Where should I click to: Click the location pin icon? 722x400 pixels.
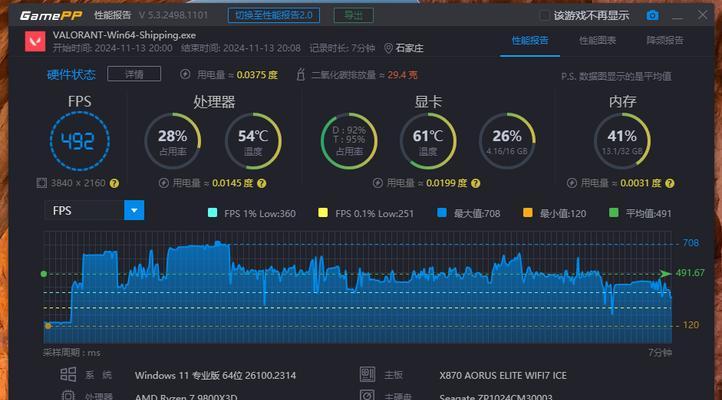coord(388,48)
